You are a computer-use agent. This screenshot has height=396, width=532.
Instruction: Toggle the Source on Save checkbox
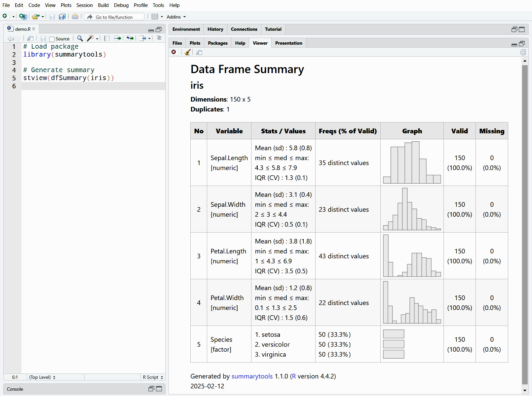click(52, 39)
